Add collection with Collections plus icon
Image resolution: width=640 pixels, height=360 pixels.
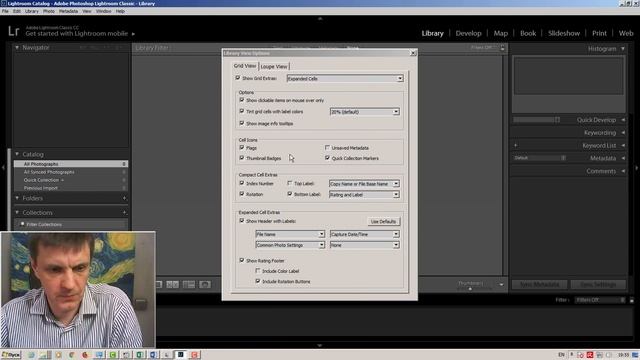pyautogui.click(x=124, y=212)
